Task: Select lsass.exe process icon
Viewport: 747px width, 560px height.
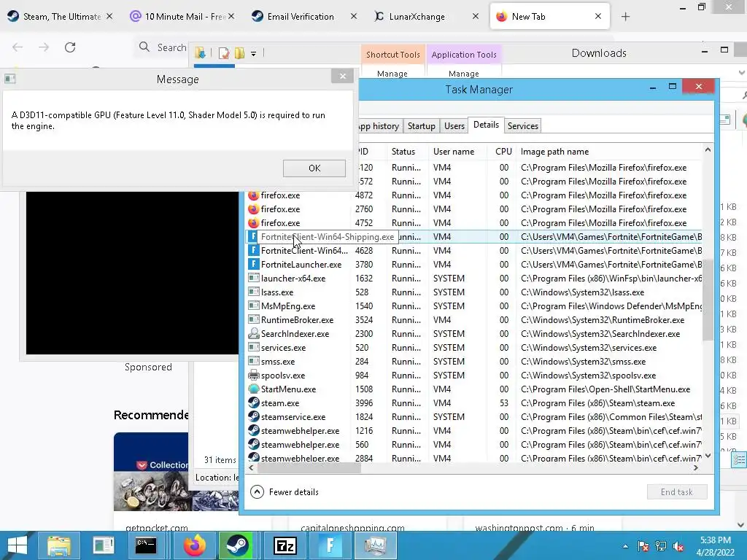Action: (253, 292)
